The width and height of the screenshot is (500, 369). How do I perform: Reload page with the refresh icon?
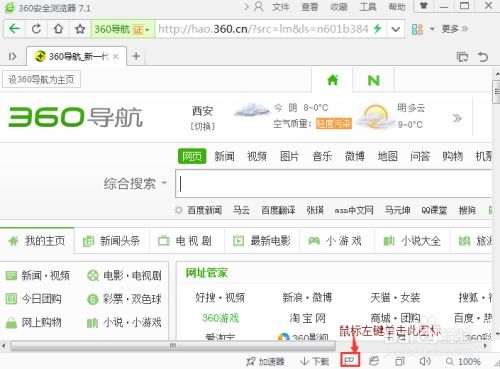pos(36,29)
